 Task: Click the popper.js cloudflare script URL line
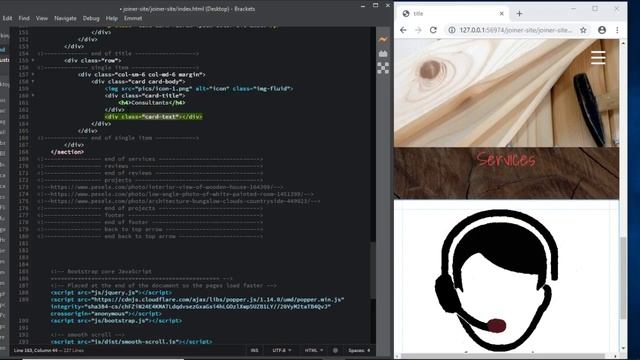pyautogui.click(x=198, y=300)
